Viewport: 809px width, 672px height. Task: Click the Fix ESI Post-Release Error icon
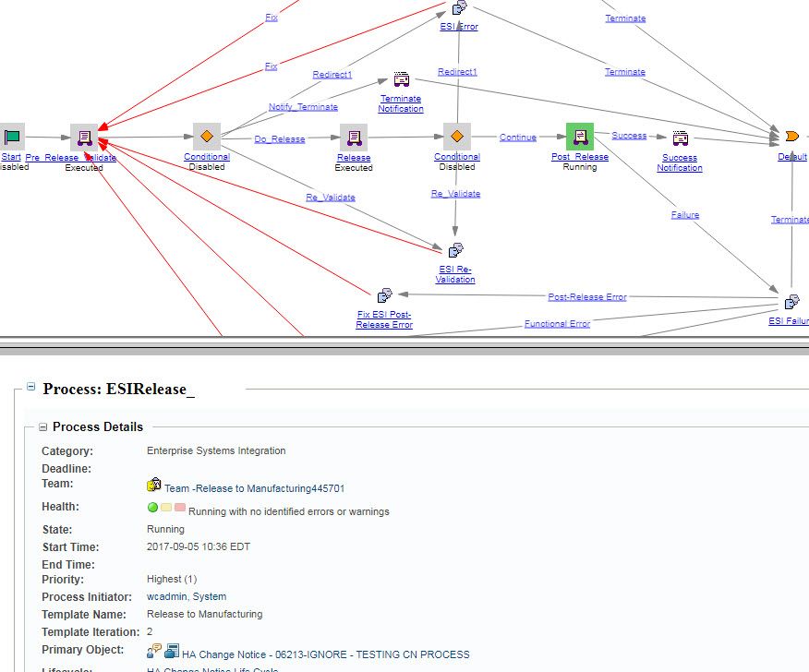384,295
